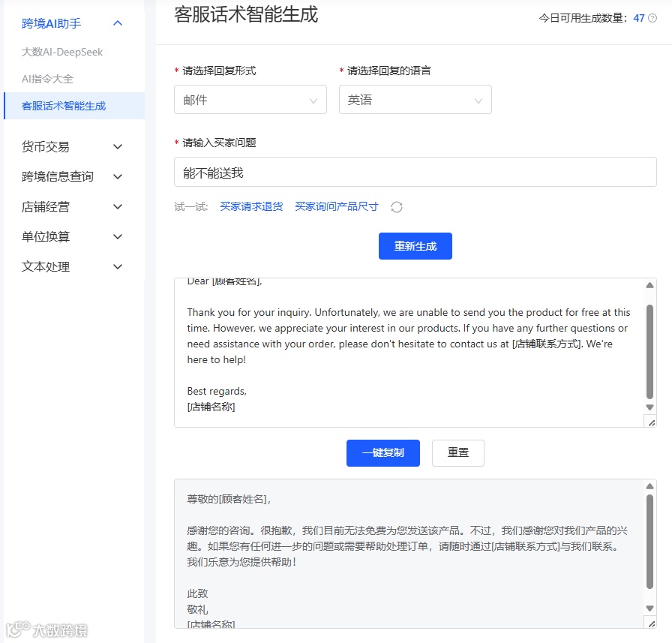Select 客服话术智能生成 sidebar item

click(74, 106)
